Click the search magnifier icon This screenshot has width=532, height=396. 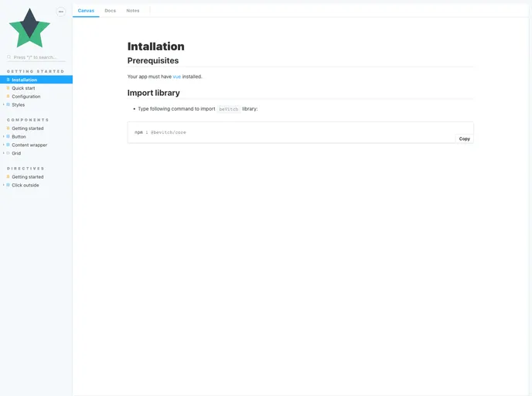pos(9,57)
